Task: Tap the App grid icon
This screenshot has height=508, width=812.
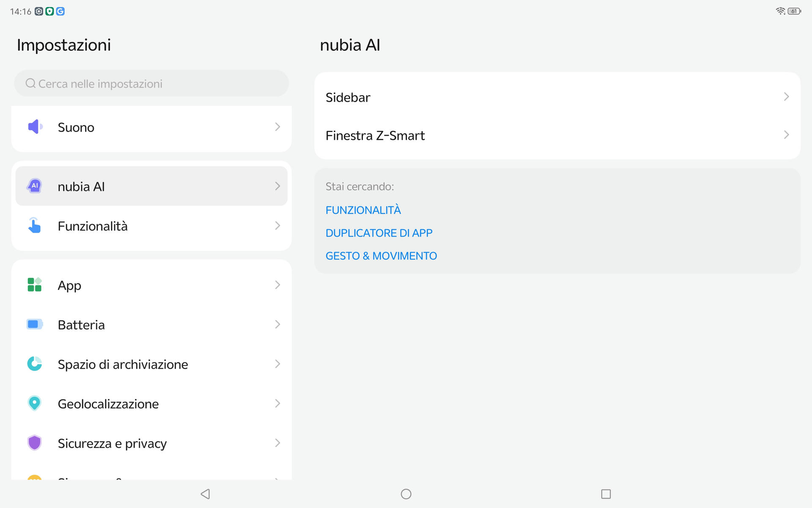Action: 35,285
